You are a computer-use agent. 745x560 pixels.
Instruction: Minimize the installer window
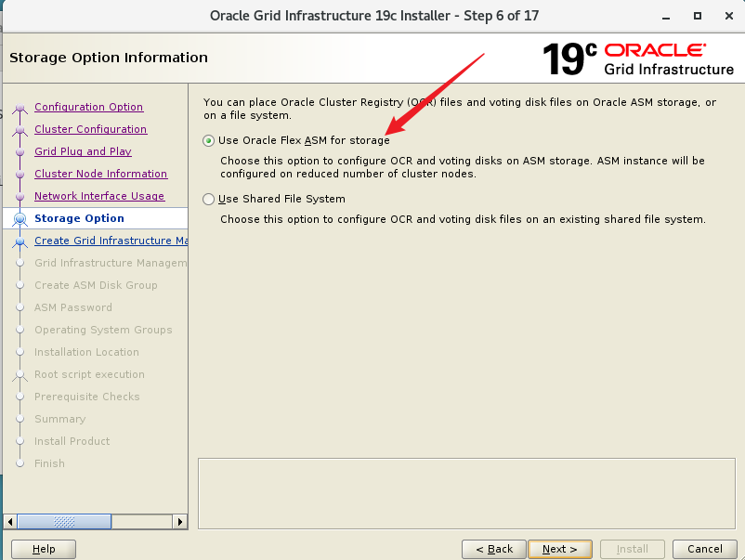pyautogui.click(x=666, y=16)
